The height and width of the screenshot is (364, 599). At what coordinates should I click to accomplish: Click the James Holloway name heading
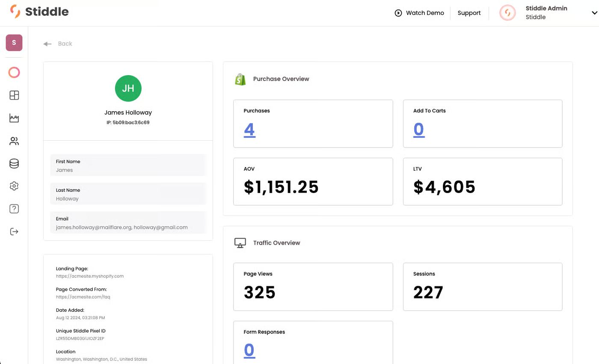[128, 112]
